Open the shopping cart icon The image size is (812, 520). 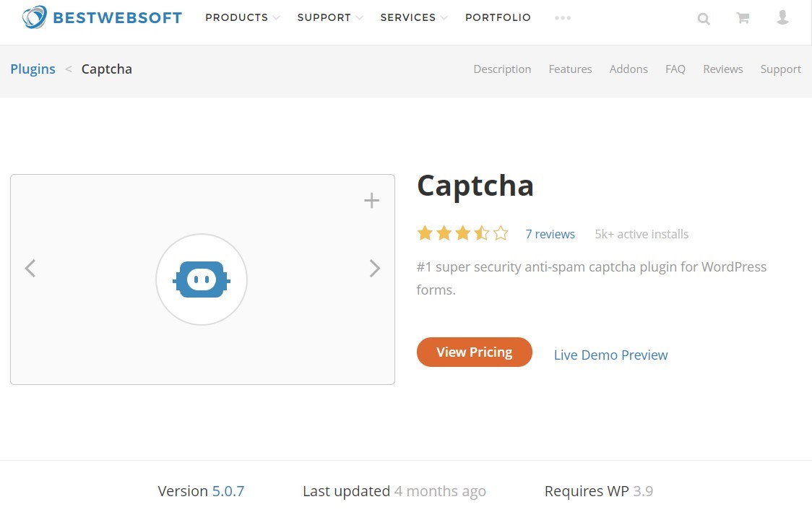coord(743,18)
